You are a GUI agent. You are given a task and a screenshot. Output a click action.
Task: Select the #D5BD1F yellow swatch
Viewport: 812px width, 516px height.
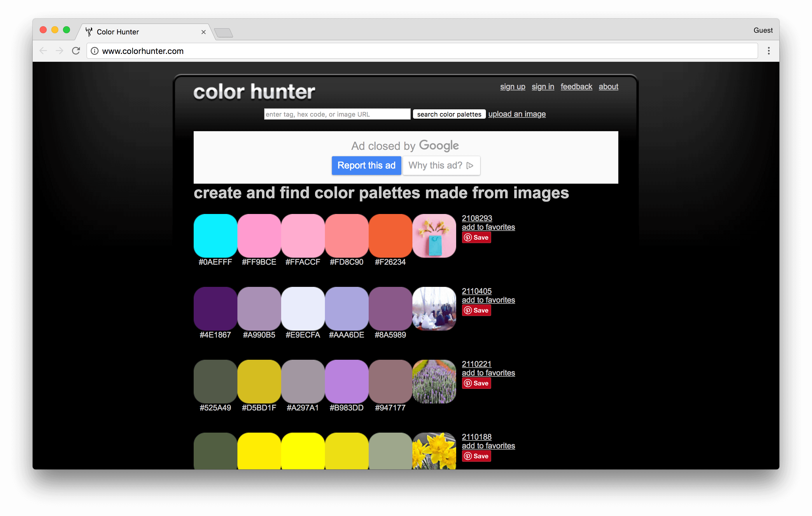[x=259, y=381]
